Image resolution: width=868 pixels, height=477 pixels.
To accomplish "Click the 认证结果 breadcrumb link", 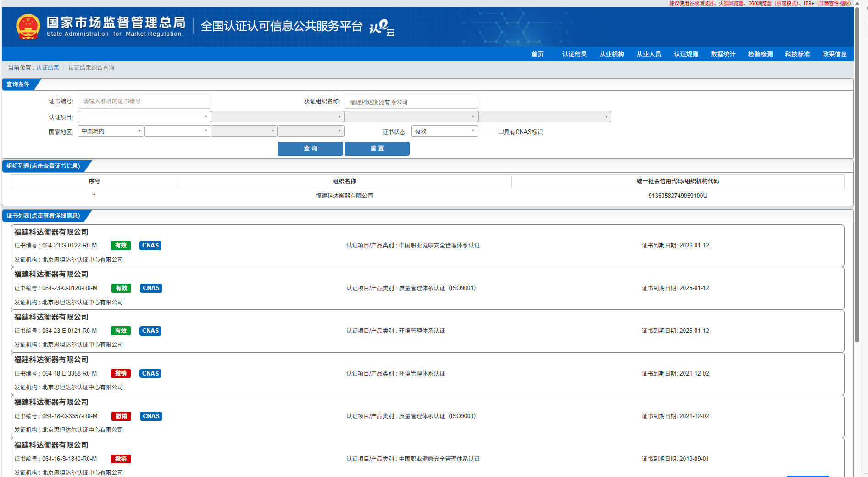I will click(x=48, y=68).
